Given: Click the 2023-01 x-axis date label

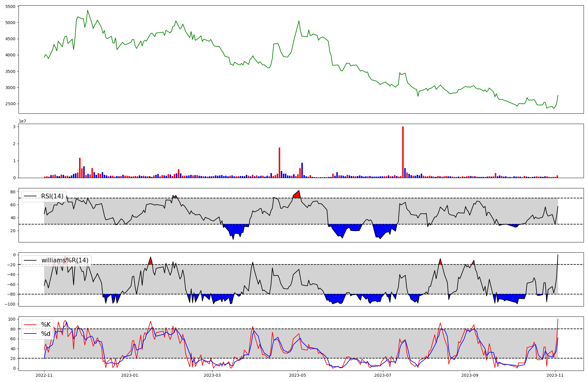Looking at the screenshot, I should [130, 375].
